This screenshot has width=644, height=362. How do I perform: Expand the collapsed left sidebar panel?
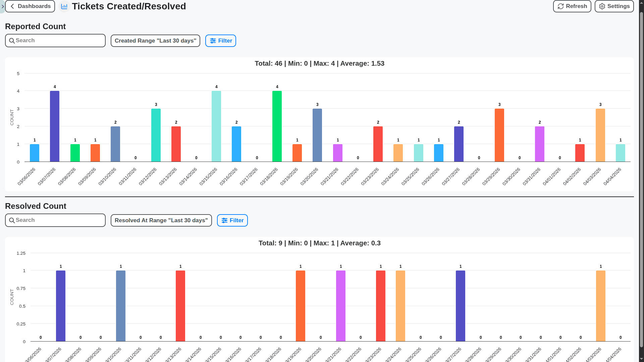click(x=3, y=6)
